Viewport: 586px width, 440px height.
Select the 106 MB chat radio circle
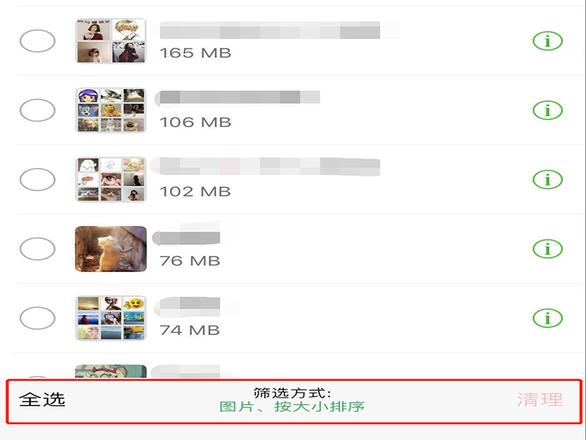[37, 110]
